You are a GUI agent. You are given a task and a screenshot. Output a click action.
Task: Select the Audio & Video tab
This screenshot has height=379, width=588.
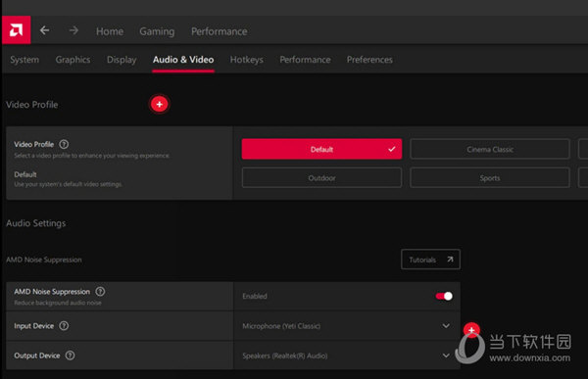pos(183,60)
